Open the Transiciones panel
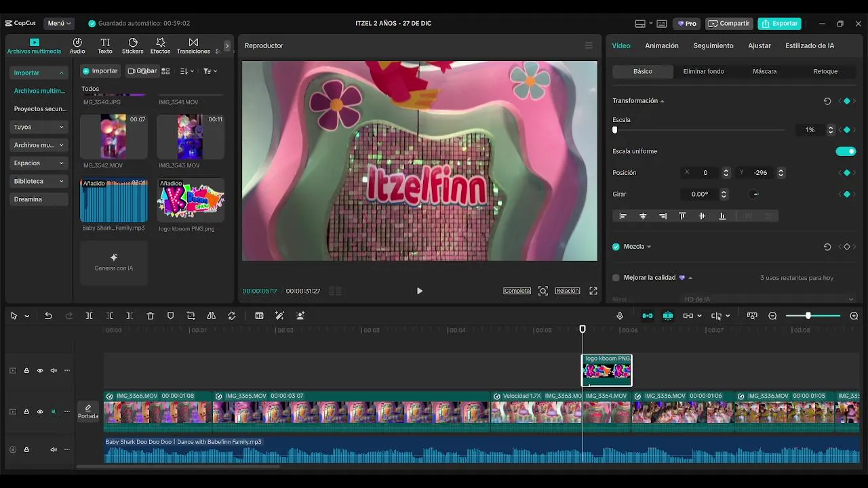Viewport: 868px width, 488px height. [x=193, y=45]
